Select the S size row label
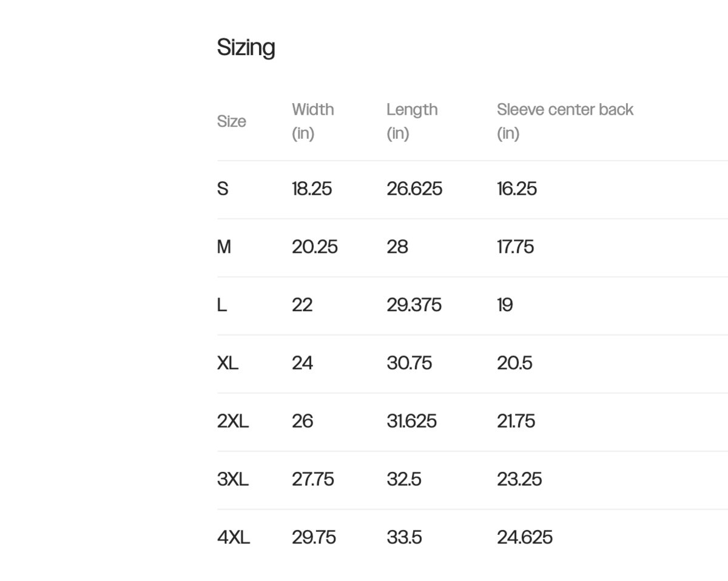 click(x=223, y=189)
